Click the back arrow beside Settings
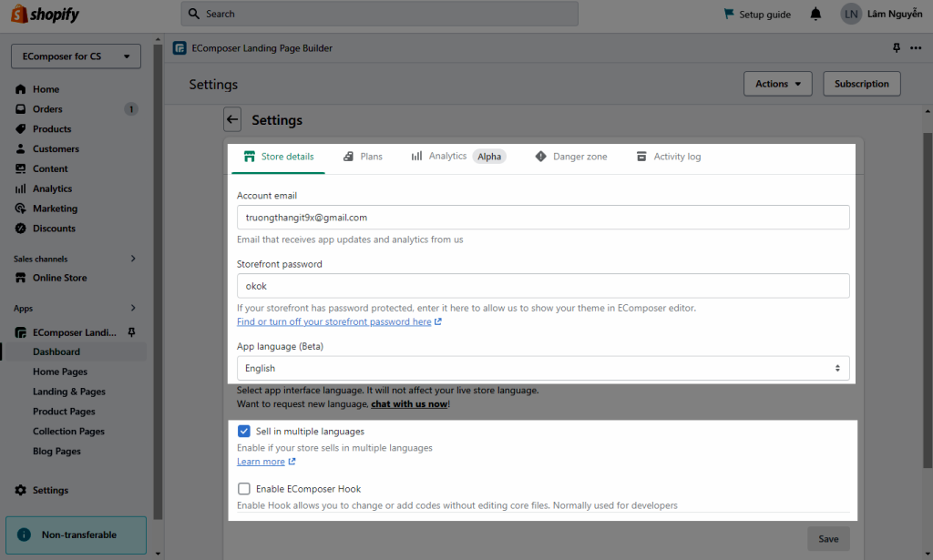 [232, 119]
